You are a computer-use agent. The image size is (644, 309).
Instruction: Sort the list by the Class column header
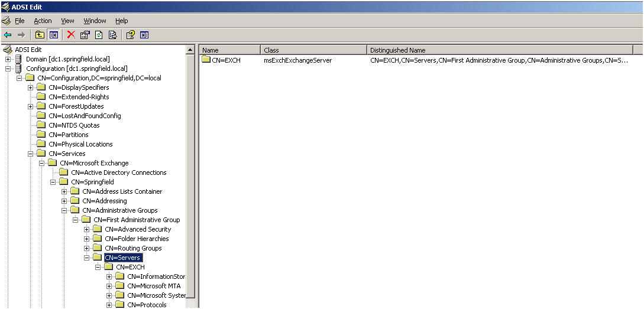[x=314, y=50]
